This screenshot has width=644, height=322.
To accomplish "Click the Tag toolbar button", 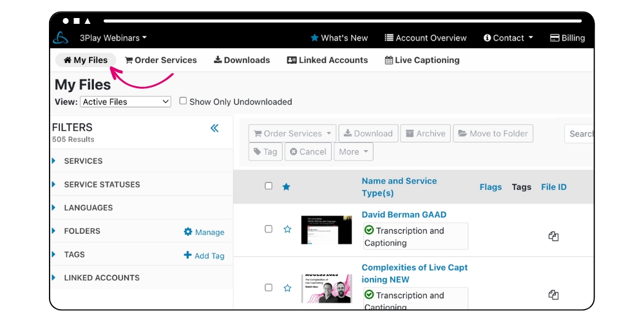I will pos(265,151).
